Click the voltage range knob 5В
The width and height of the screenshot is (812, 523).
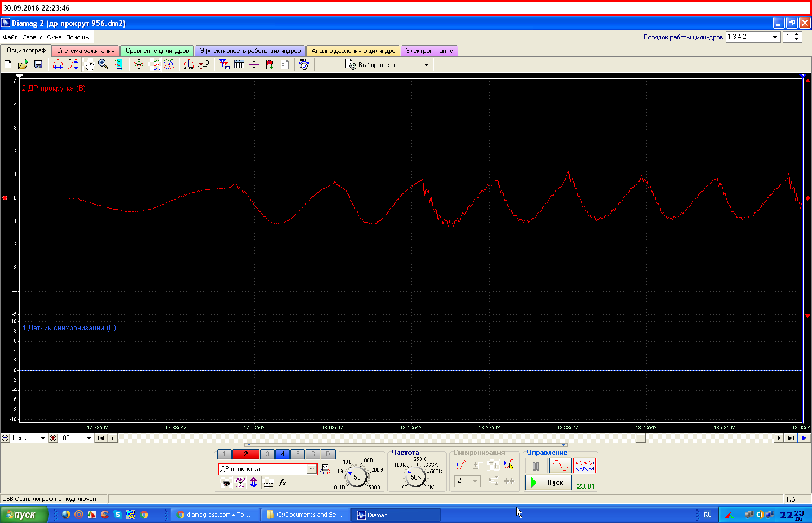coord(357,477)
